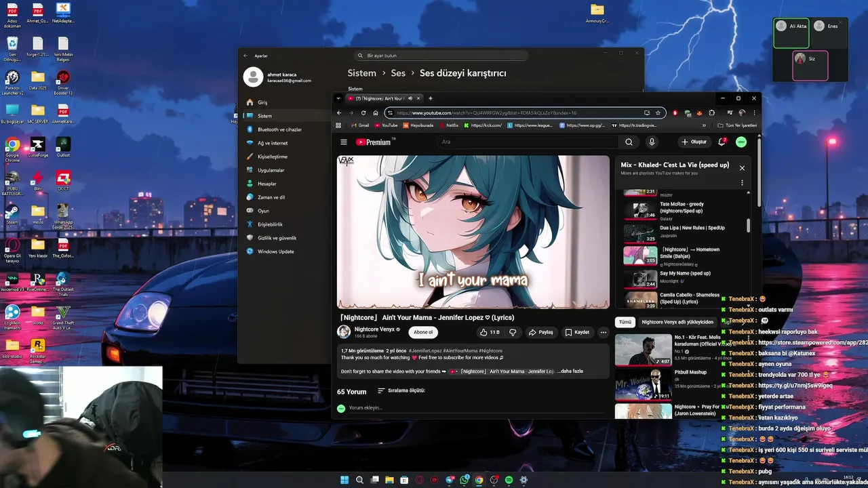The width and height of the screenshot is (868, 488).
Task: Mute the Nightcore tab audio icon
Action: 410,98
